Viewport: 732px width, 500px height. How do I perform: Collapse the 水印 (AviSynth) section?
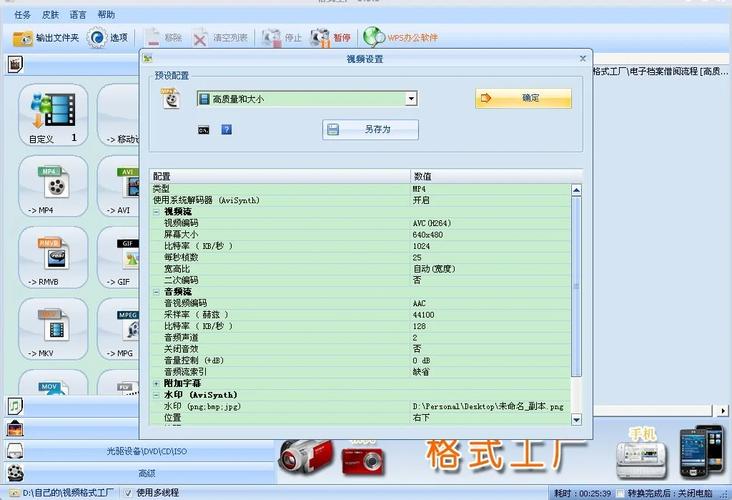pos(156,395)
